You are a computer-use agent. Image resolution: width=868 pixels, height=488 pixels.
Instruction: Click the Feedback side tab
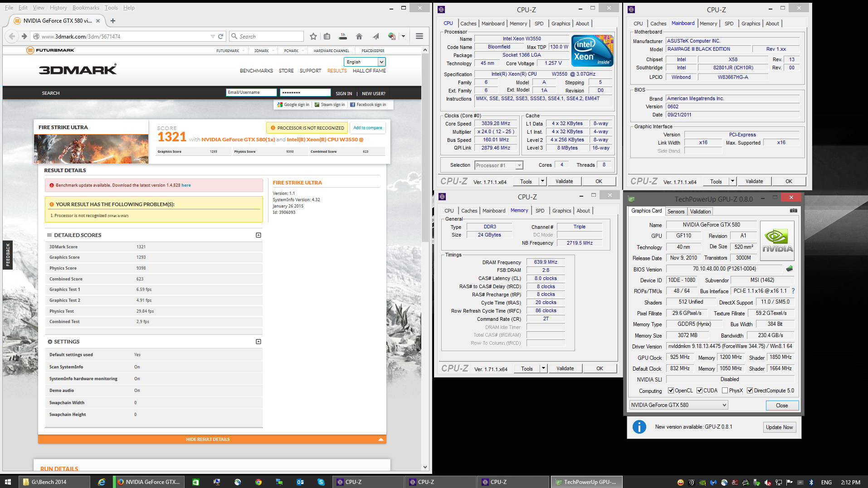[8, 255]
